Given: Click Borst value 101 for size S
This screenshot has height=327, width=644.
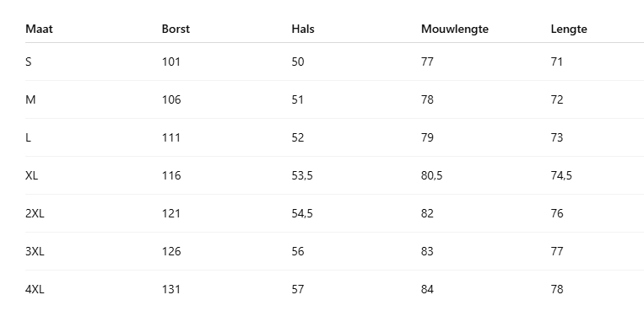Looking at the screenshot, I should point(171,62).
